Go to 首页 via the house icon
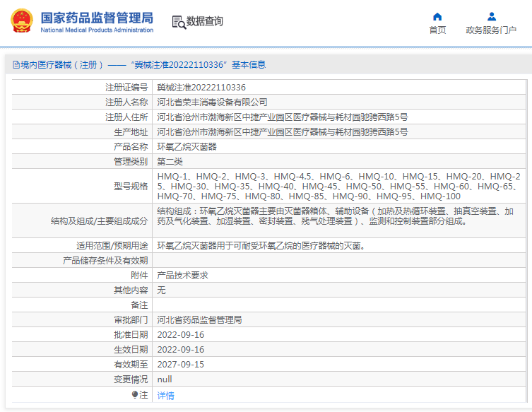The height and width of the screenshot is (412, 532). tap(437, 17)
